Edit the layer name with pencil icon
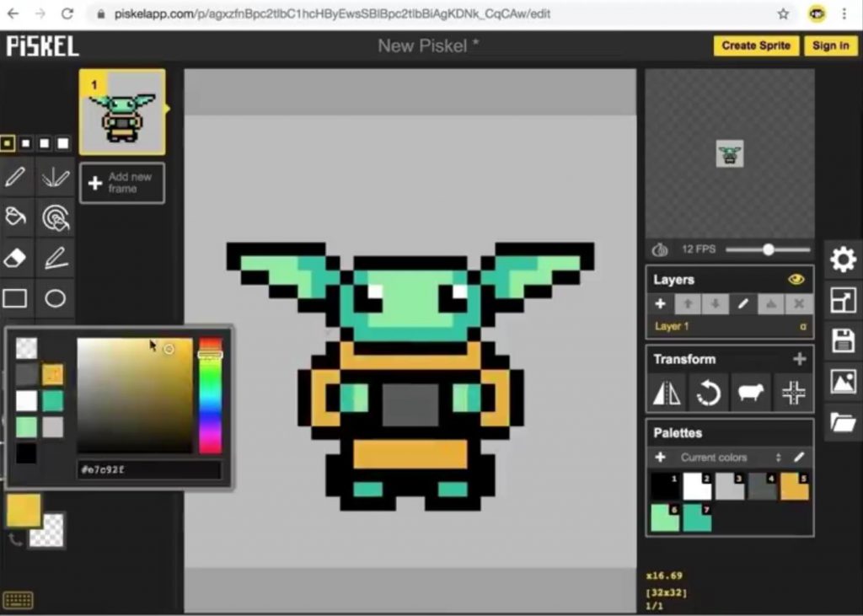 [x=743, y=304]
